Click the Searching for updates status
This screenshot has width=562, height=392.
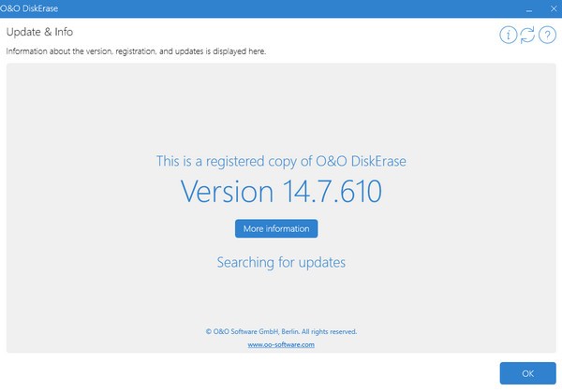[x=281, y=262]
